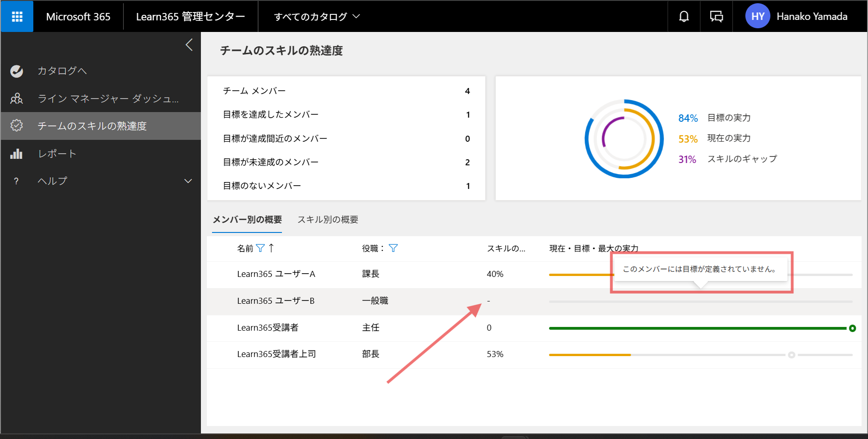This screenshot has width=868, height=439.
Task: Click the チームのスキルの熟達度 badge icon
Action: click(x=17, y=125)
